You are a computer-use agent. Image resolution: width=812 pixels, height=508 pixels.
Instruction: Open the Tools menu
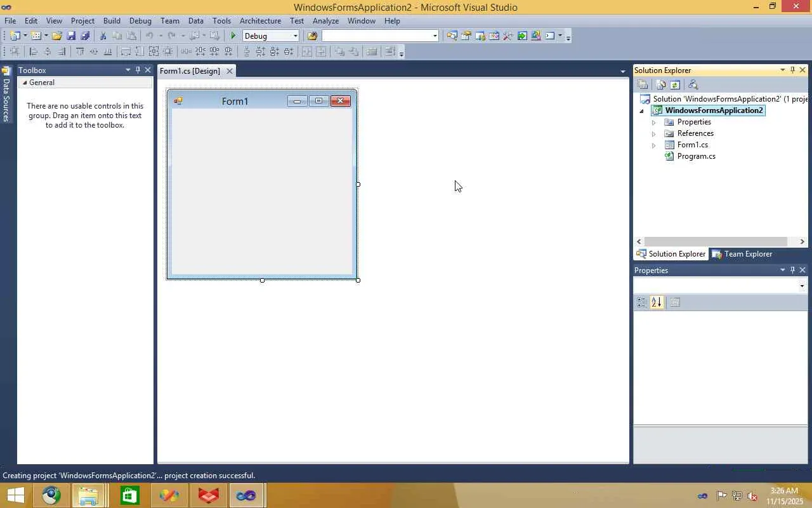coord(221,21)
